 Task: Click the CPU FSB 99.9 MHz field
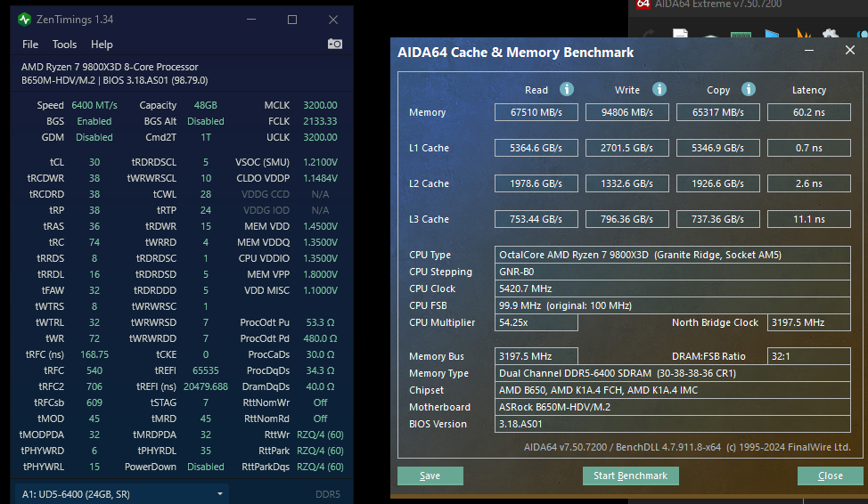tap(673, 305)
